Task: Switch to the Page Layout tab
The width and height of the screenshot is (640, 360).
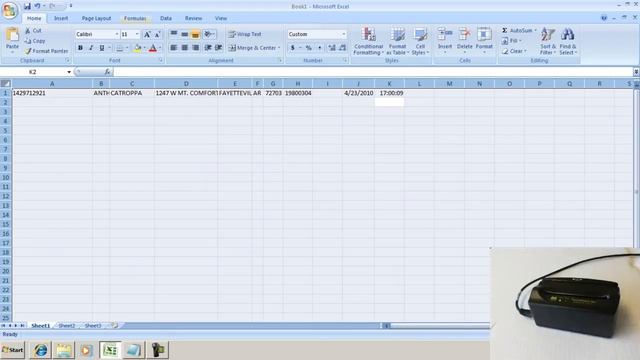Action: click(96, 18)
